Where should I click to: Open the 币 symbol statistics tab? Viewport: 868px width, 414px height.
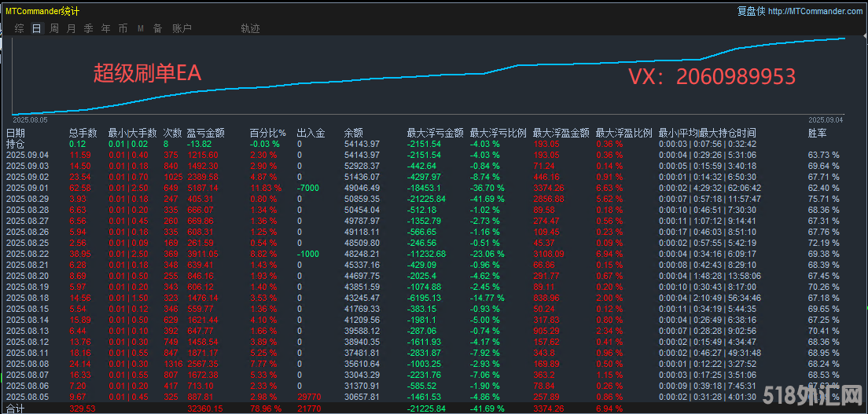(x=123, y=28)
